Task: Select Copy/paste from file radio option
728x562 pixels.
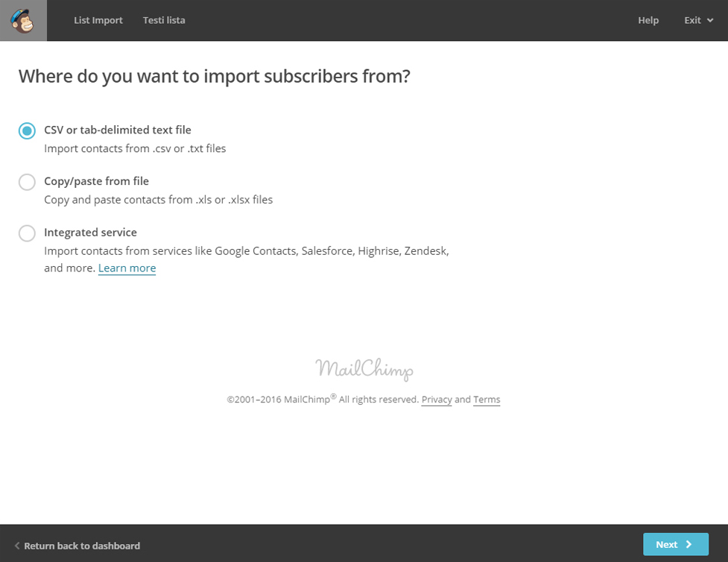Action: click(27, 182)
